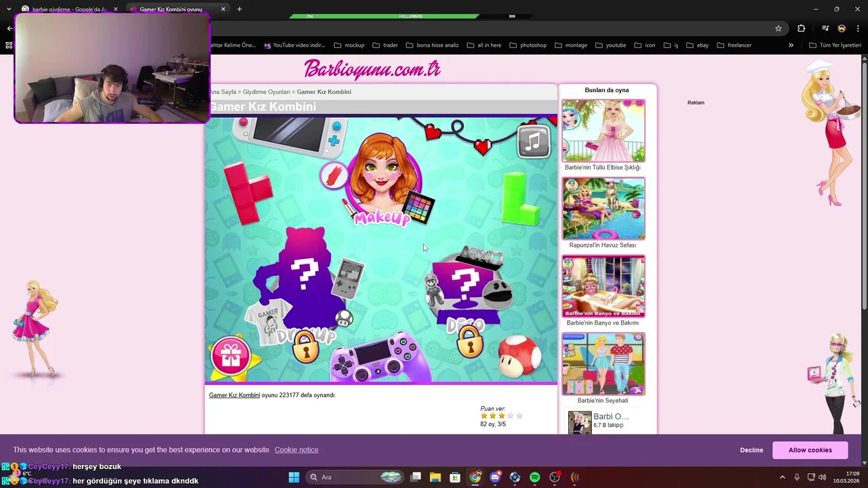The height and width of the screenshot is (488, 868).
Task: Open the ebay bookmarks folder
Action: point(697,45)
